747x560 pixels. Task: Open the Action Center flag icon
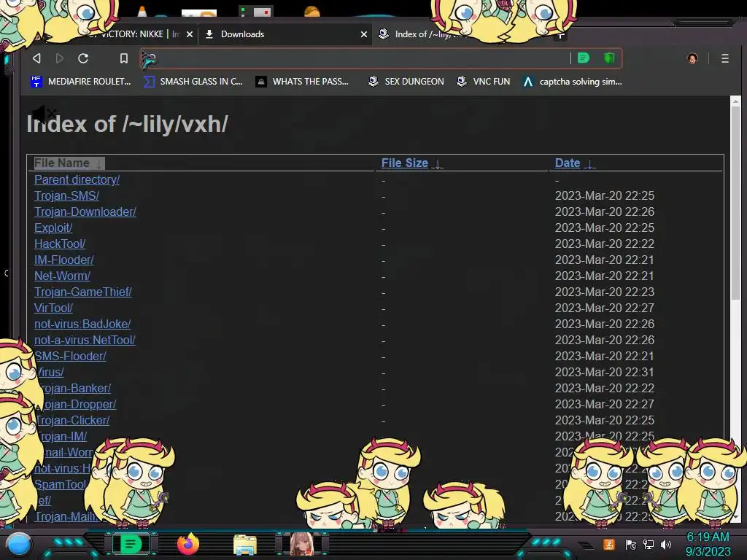coord(631,545)
